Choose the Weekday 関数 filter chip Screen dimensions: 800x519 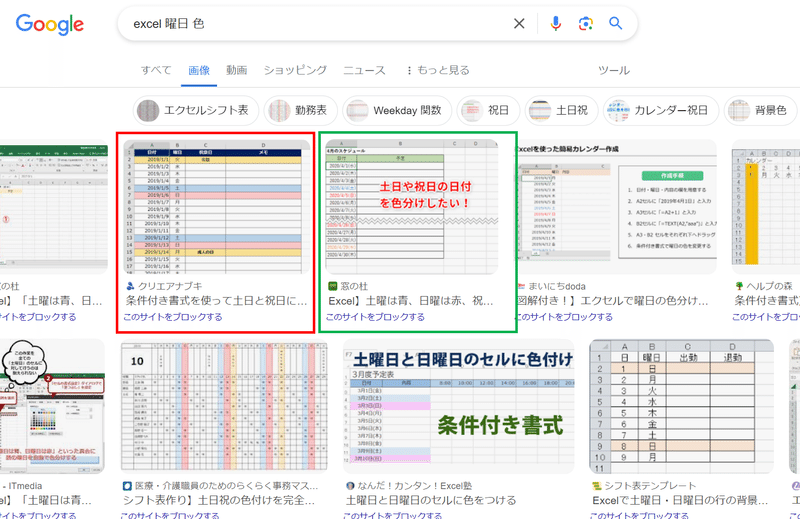(397, 110)
